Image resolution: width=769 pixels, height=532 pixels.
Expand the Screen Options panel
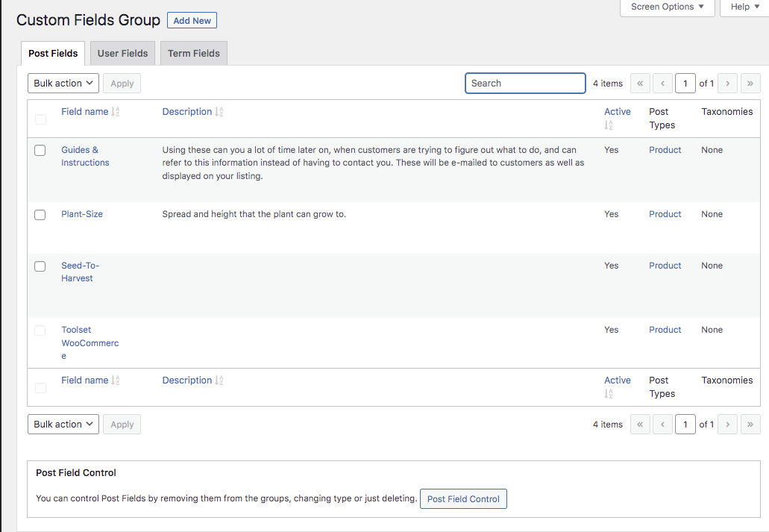(x=667, y=7)
